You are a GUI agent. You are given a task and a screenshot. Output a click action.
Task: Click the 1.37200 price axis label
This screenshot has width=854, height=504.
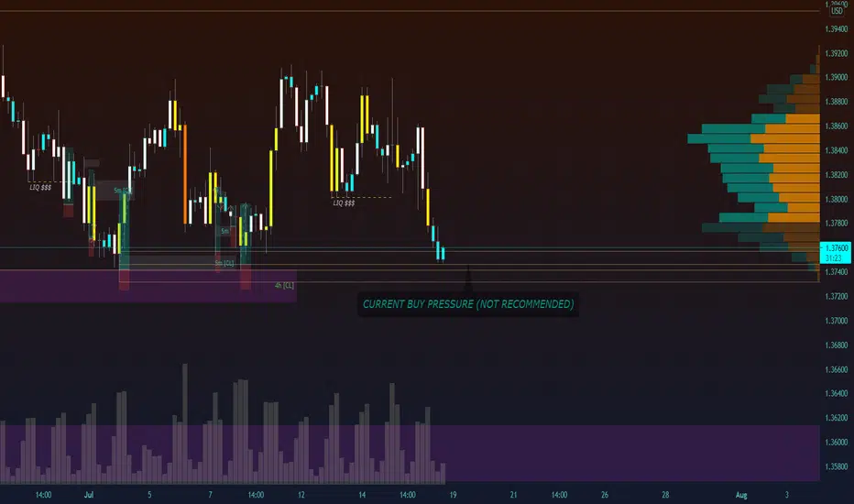[836, 296]
